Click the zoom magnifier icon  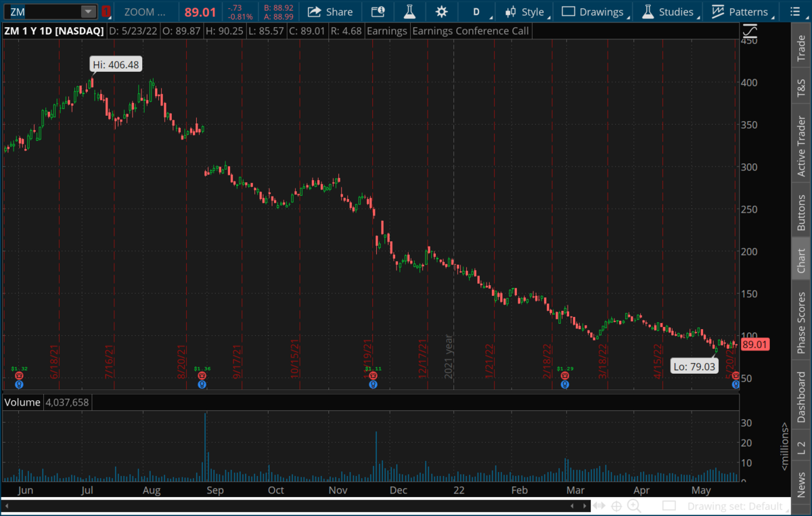click(634, 506)
